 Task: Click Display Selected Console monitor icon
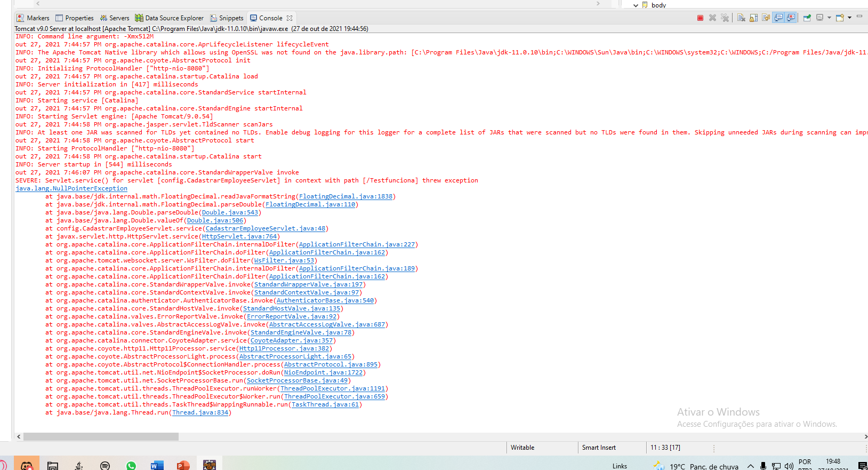[x=820, y=18]
